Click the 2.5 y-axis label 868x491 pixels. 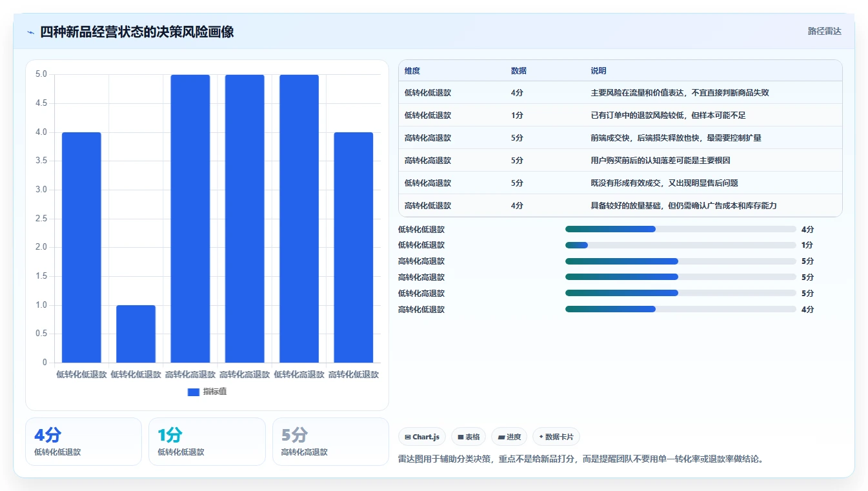coord(41,219)
